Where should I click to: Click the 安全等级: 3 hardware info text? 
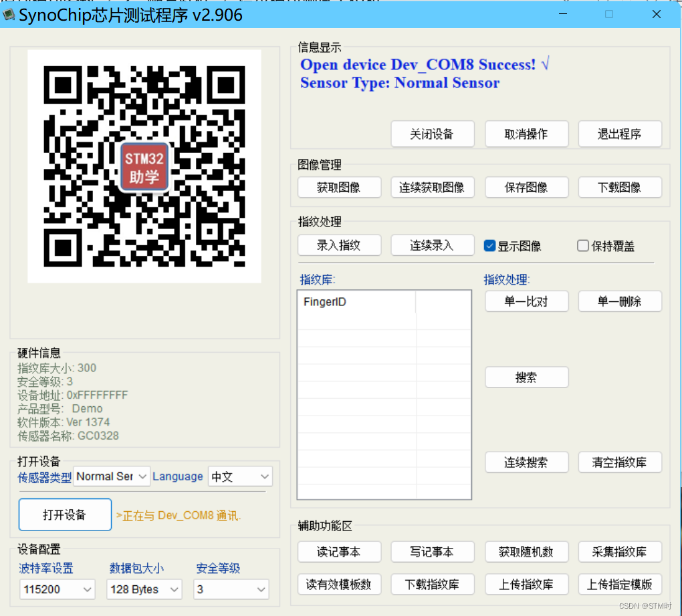coord(45,381)
